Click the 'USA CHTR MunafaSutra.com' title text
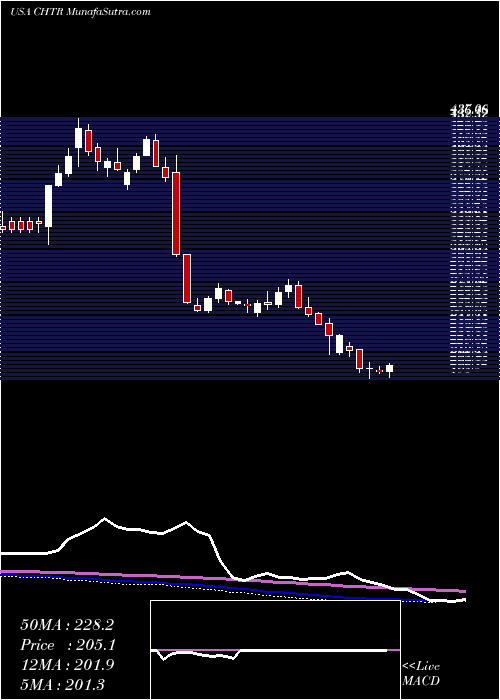The image size is (500, 700). tap(80, 12)
